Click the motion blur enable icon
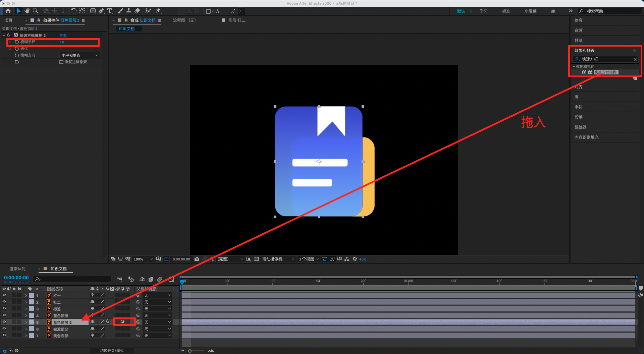Viewport: 644px width, 354px height. pyautogui.click(x=160, y=279)
